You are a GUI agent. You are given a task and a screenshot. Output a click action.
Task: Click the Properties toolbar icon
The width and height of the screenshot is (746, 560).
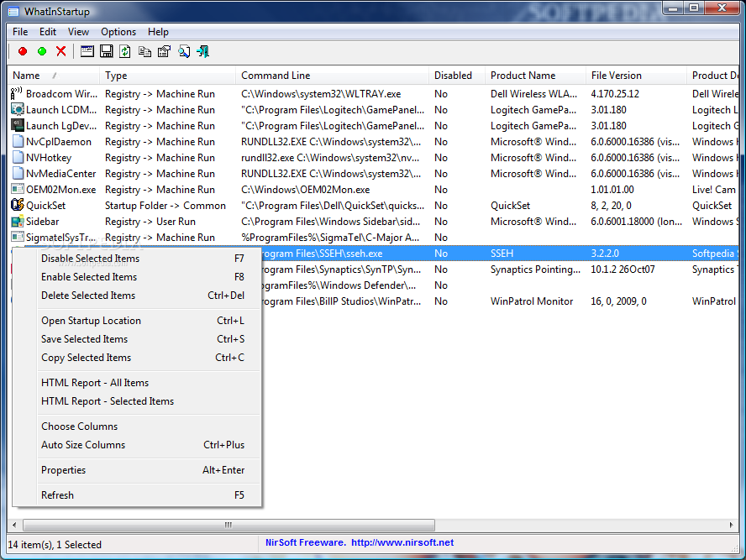pos(164,51)
